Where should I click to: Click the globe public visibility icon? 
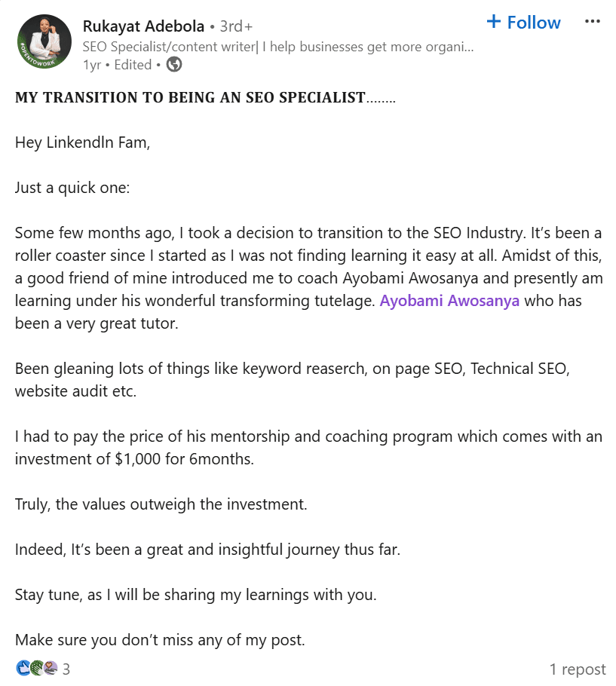click(174, 65)
